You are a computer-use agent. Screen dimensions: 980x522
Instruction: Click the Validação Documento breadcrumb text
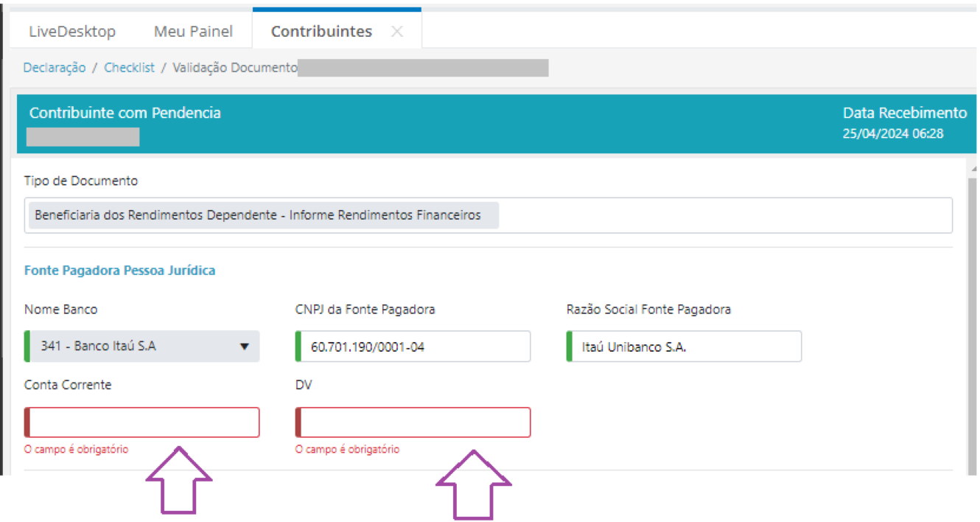[x=234, y=67]
